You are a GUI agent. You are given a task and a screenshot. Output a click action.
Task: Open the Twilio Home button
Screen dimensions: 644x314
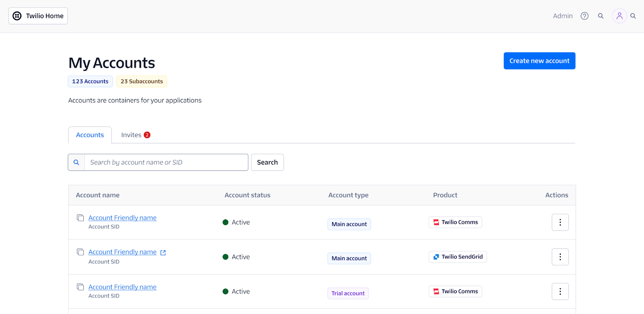pos(38,16)
